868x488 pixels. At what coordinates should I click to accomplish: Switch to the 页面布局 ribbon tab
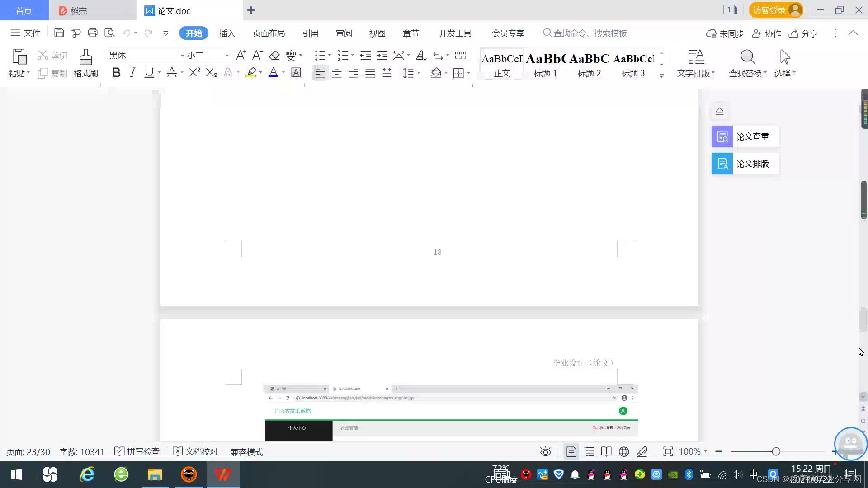click(x=269, y=33)
